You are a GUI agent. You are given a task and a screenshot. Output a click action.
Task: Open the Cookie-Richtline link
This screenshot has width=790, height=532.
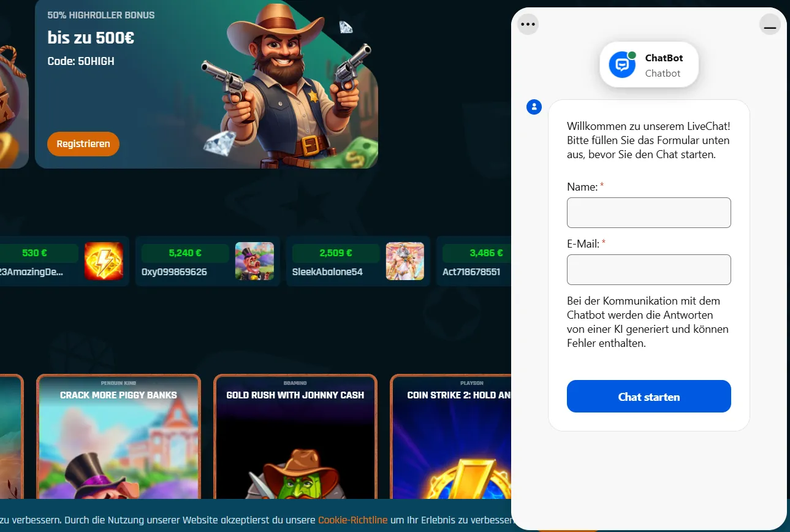tap(352, 520)
